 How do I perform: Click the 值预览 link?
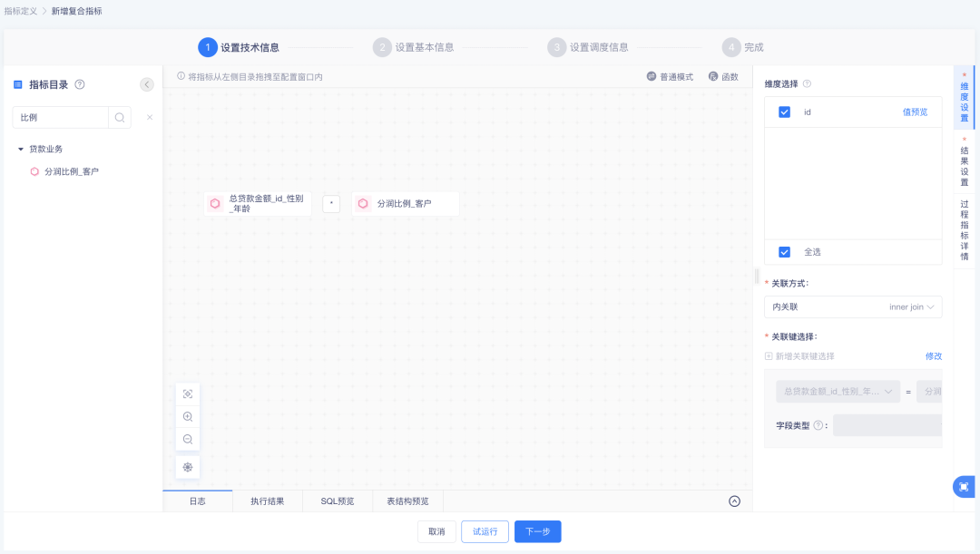point(915,112)
